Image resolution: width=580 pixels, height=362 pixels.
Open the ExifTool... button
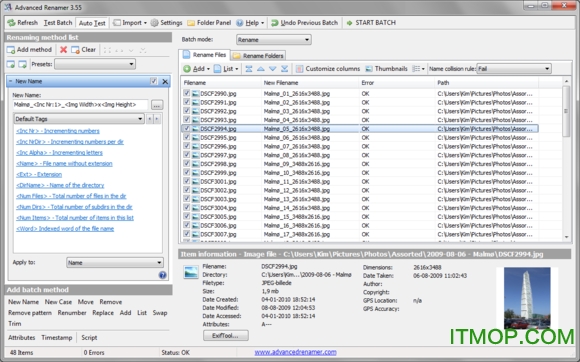tap(226, 336)
